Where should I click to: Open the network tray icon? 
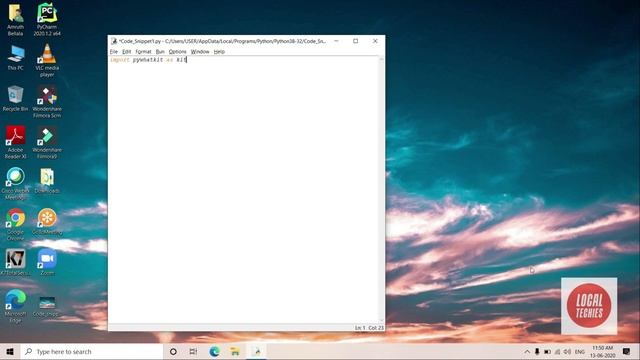pyautogui.click(x=558, y=351)
